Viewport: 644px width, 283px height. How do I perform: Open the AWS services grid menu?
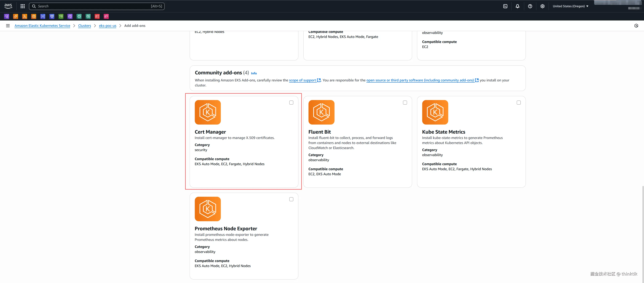point(22,6)
